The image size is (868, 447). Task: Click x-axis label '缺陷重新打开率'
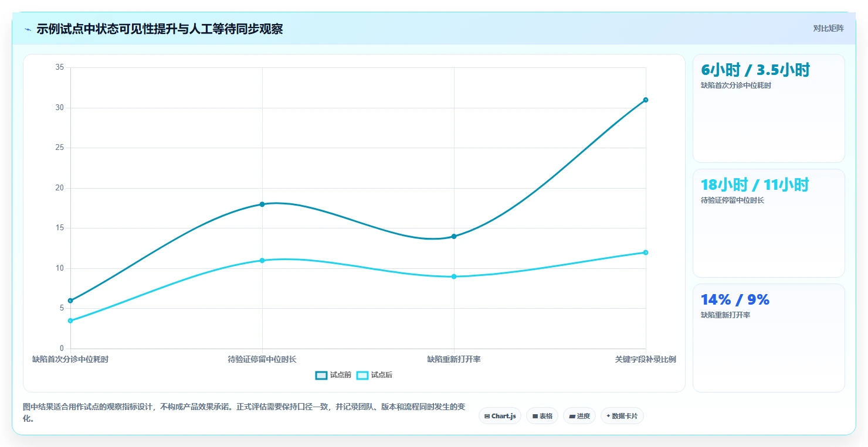tap(454, 359)
